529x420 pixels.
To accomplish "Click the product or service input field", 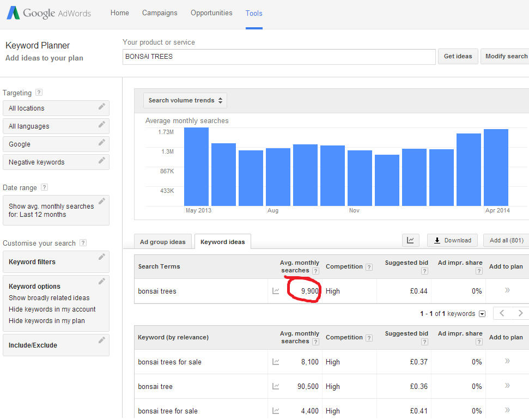I will coord(279,57).
